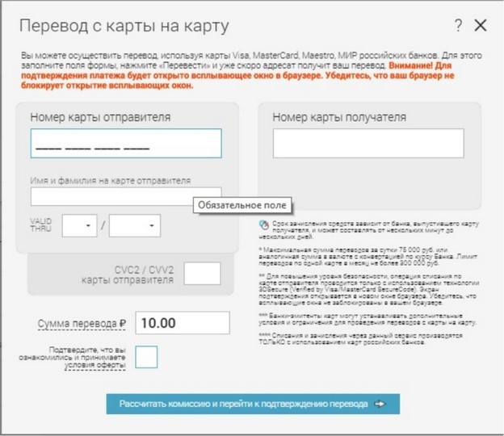The image size is (504, 436).
Task: Click the maximum transfer limit footnote
Action: [368, 257]
